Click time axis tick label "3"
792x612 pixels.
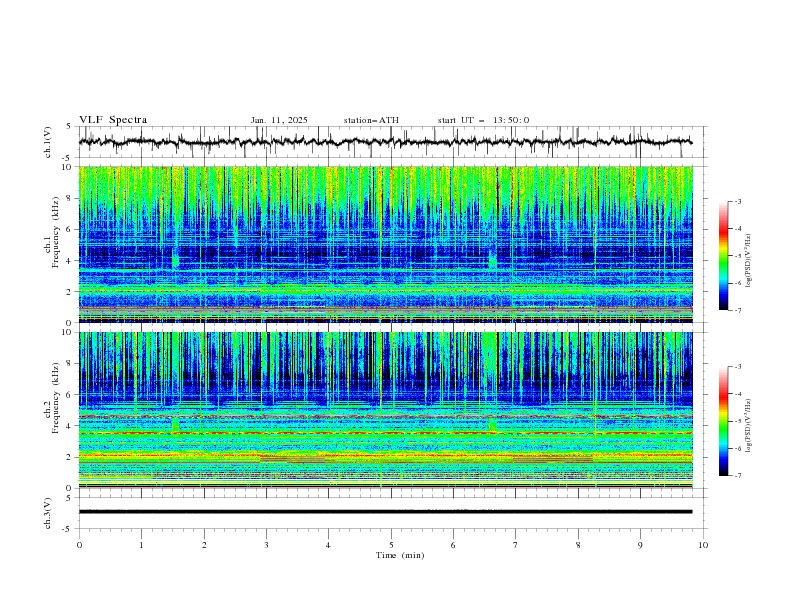266,545
